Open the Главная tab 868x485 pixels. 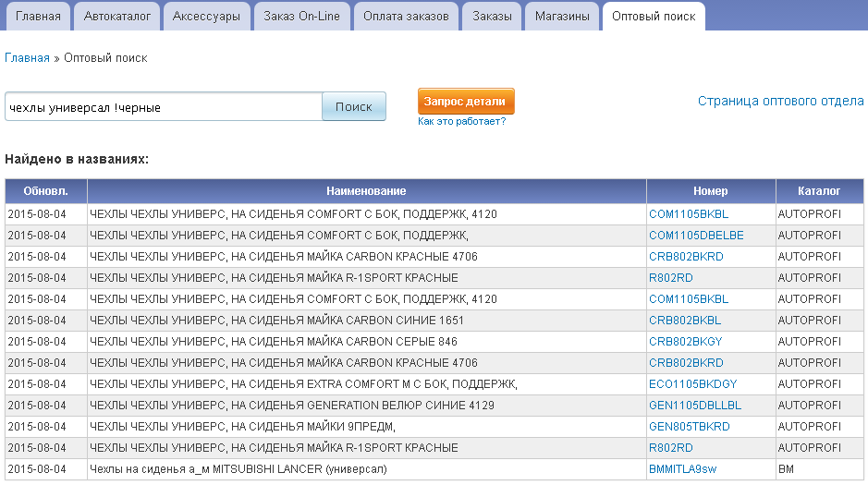[38, 16]
